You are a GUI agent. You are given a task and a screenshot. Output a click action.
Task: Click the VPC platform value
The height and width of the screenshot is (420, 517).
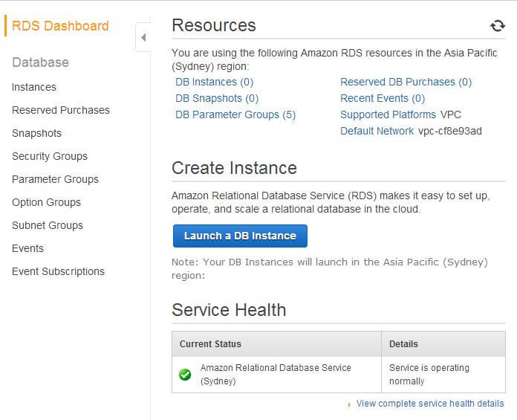451,114
